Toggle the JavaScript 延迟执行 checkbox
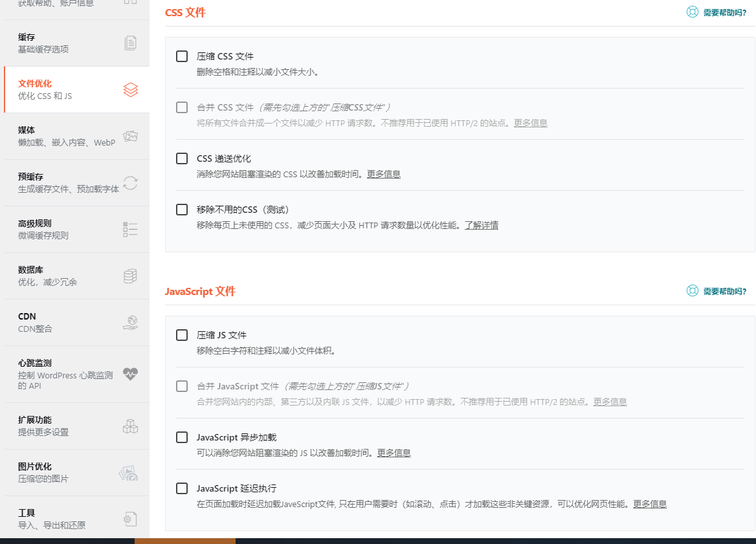The height and width of the screenshot is (544, 756). (x=182, y=488)
